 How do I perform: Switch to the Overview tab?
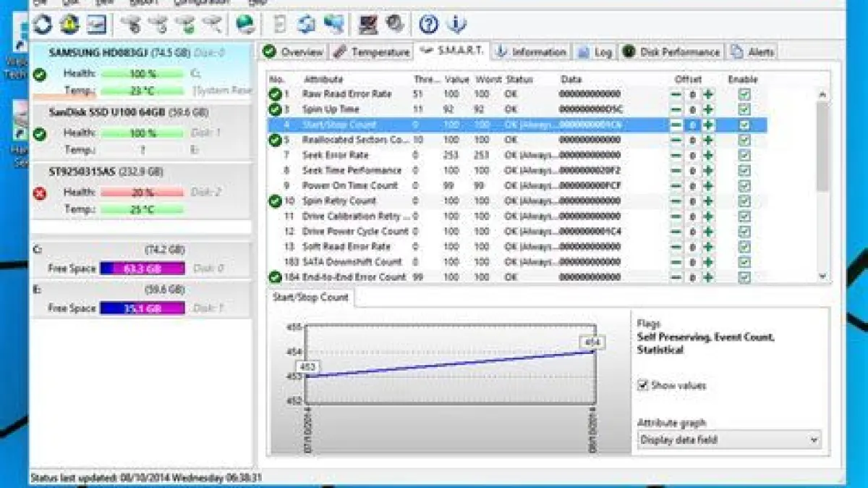click(293, 52)
